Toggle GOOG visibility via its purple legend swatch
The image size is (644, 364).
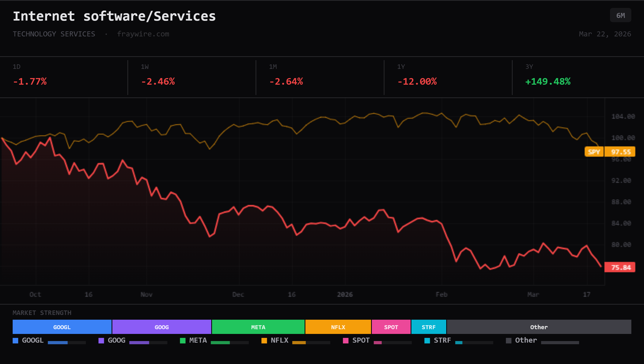point(101,341)
